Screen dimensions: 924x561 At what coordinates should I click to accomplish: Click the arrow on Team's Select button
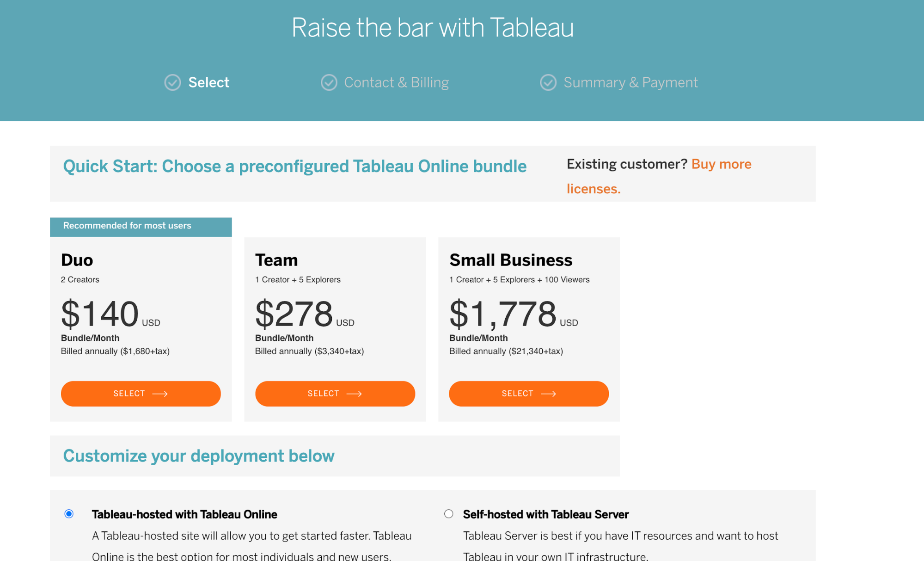tap(354, 394)
